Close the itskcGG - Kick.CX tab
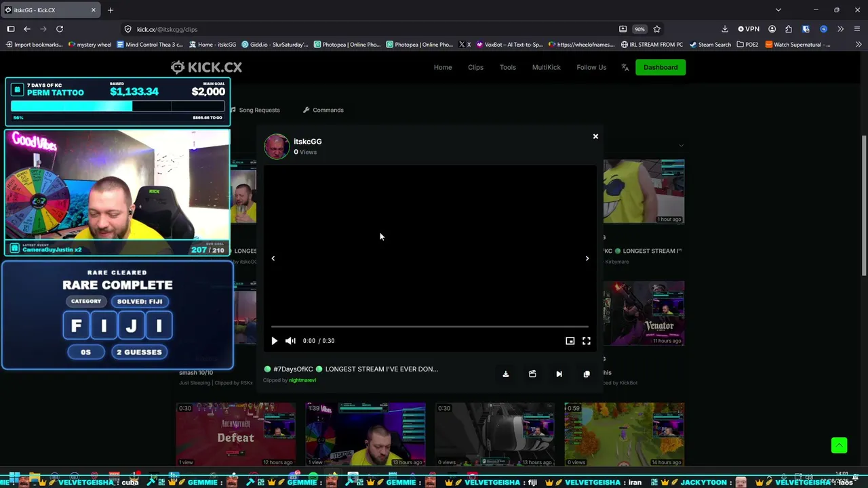 pyautogui.click(x=94, y=10)
